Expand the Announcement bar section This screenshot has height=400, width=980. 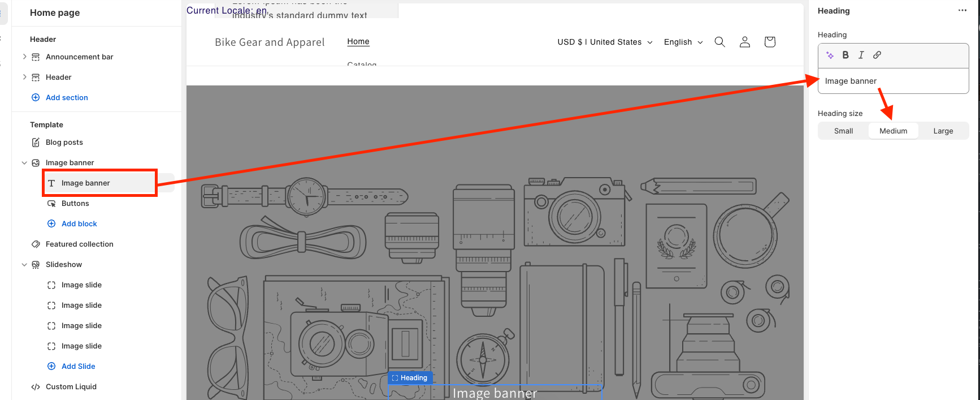[x=24, y=57]
